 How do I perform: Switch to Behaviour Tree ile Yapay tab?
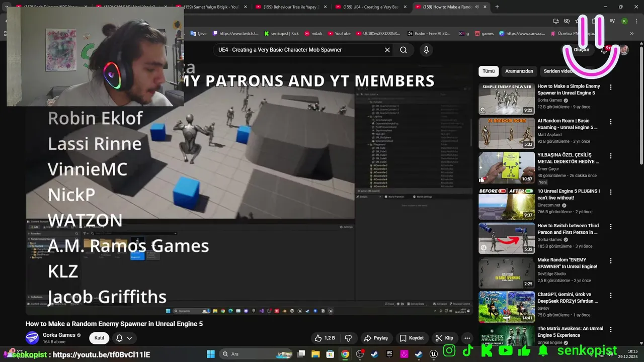tap(291, 7)
